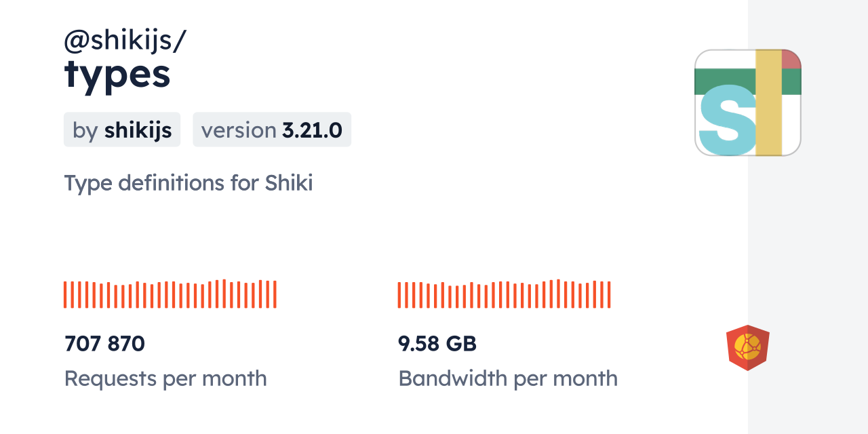Click the by shikijs author badge
The height and width of the screenshot is (434, 868).
122,130
